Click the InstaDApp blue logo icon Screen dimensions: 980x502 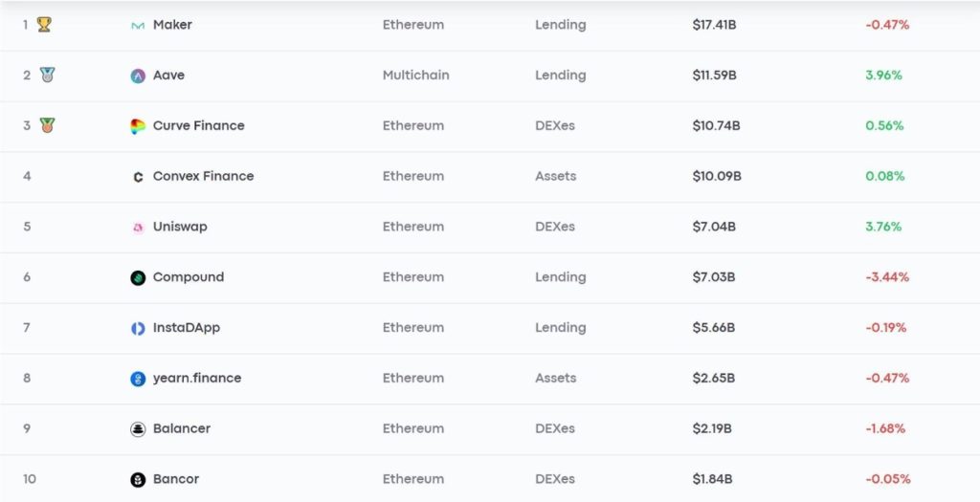point(138,328)
